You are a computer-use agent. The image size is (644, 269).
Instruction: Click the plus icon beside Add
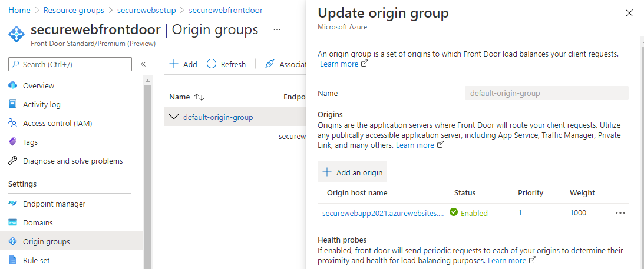pos(174,64)
